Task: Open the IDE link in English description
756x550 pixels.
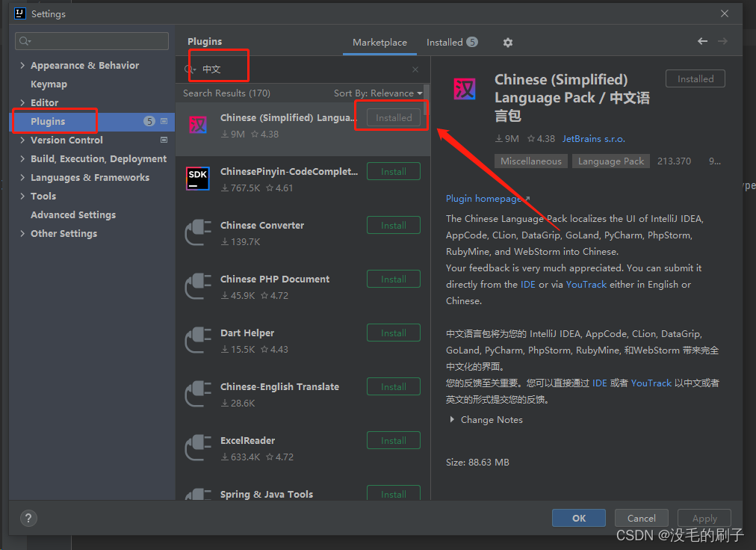Action: coord(528,284)
